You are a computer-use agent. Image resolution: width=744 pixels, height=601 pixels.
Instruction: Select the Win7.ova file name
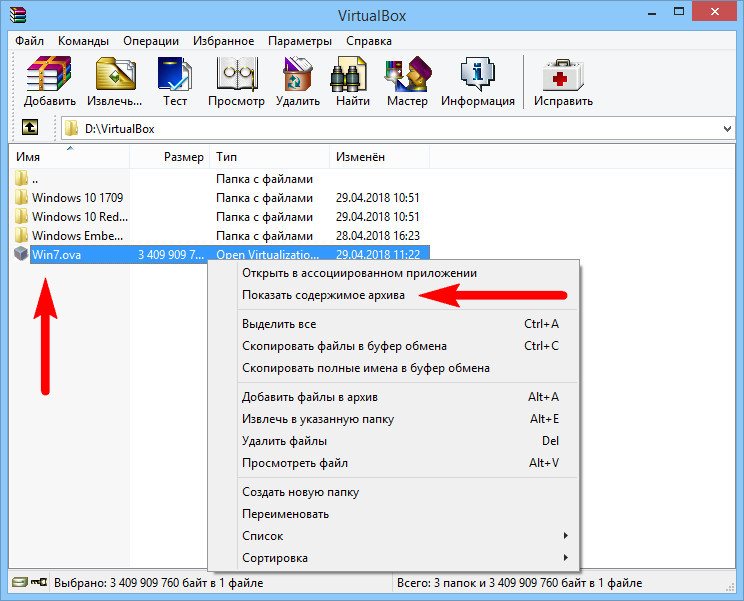pyautogui.click(x=56, y=255)
